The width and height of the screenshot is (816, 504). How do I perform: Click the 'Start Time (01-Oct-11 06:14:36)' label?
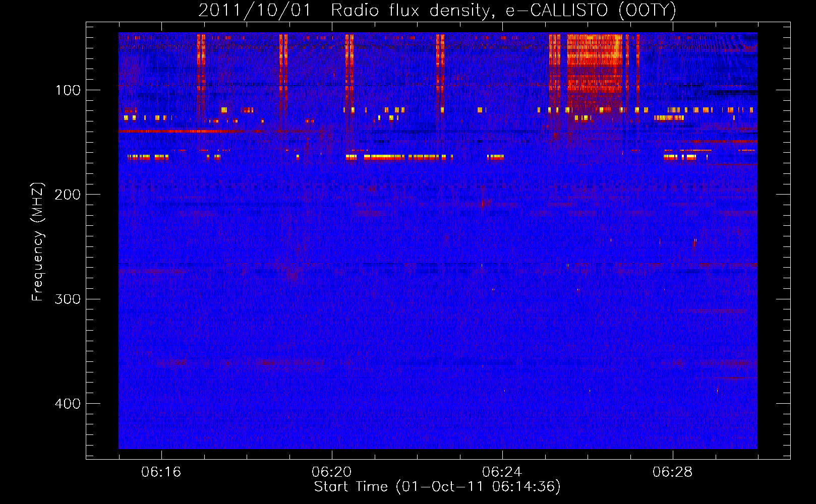click(437, 487)
